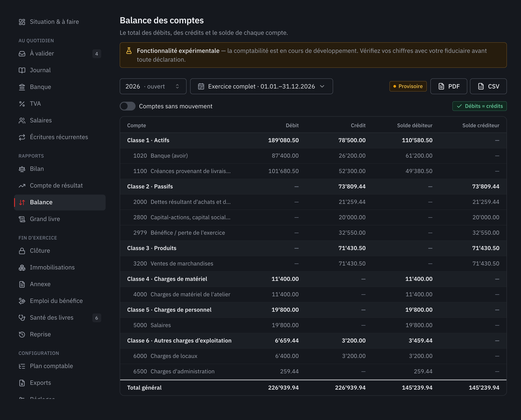Screen dimensions: 521x420
Task: Click the TVA percent icon
Action: point(22,104)
